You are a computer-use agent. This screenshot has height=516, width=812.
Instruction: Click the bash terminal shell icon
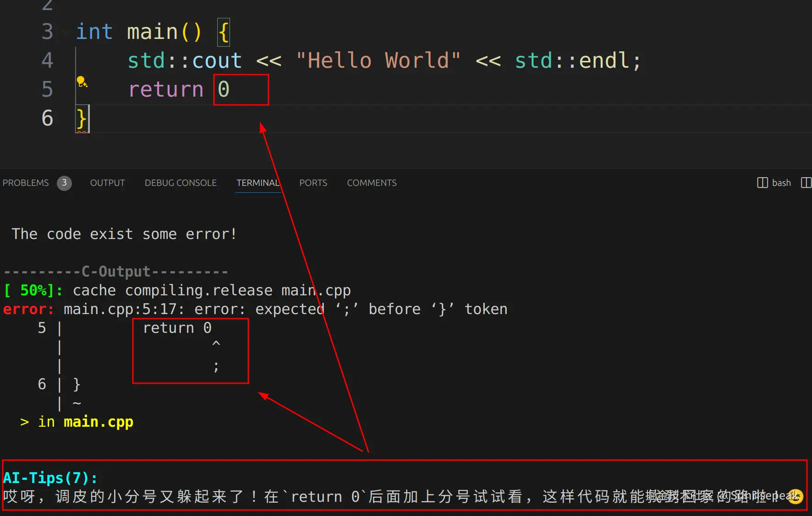(763, 183)
